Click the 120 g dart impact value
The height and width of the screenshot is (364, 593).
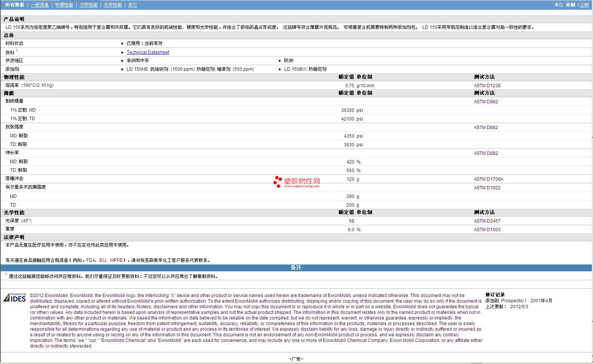[x=352, y=179]
